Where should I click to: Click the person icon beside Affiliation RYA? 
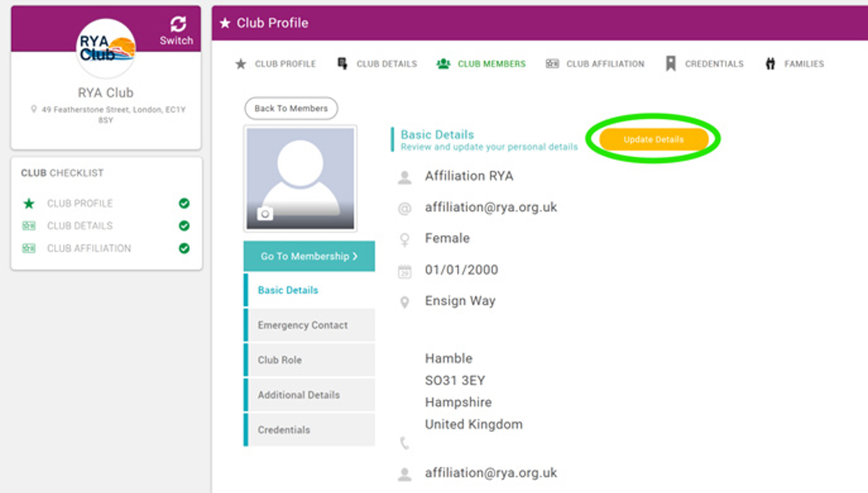click(405, 178)
